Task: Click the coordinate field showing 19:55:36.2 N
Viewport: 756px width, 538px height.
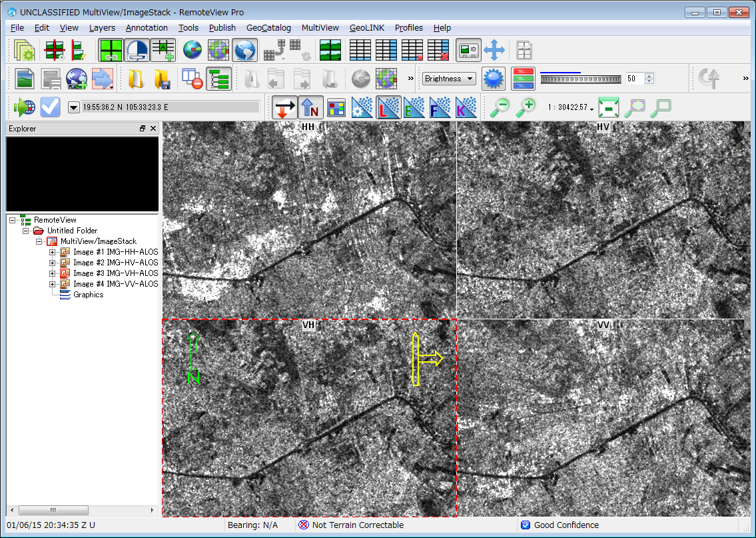Action: [170, 107]
